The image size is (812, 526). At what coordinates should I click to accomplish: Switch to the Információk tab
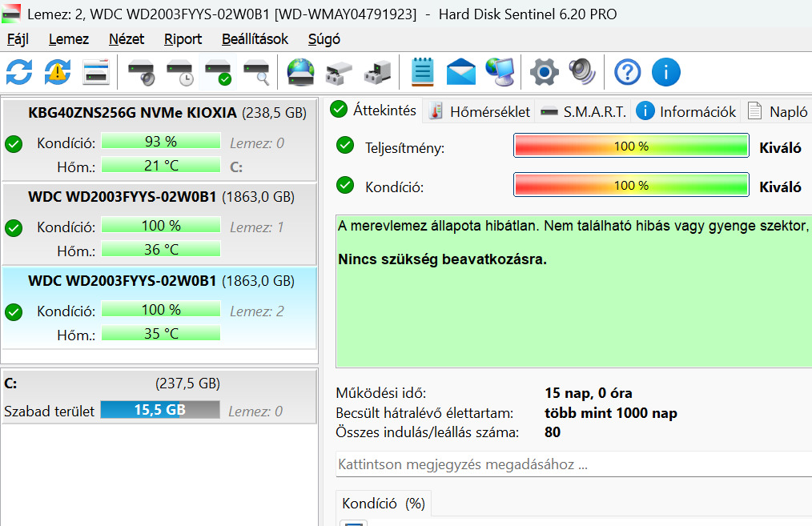[x=685, y=111]
